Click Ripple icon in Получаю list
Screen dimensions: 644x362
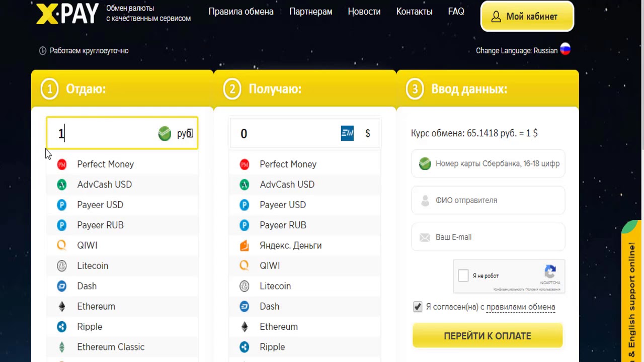(245, 347)
